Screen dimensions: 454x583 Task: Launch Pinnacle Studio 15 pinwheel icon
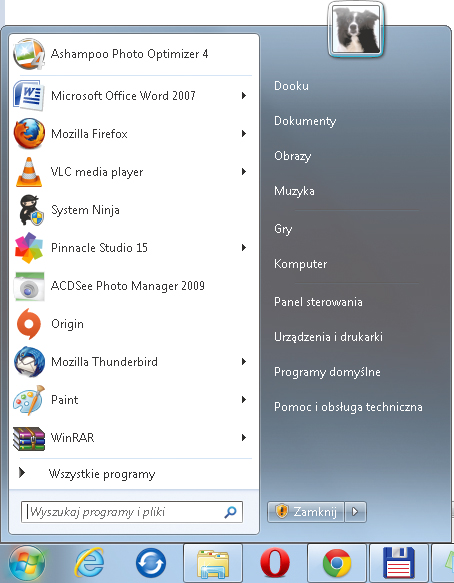[29, 248]
